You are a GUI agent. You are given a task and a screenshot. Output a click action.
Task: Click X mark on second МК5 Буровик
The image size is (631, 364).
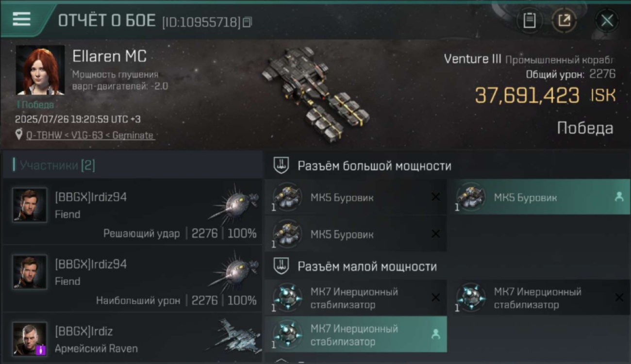435,234
